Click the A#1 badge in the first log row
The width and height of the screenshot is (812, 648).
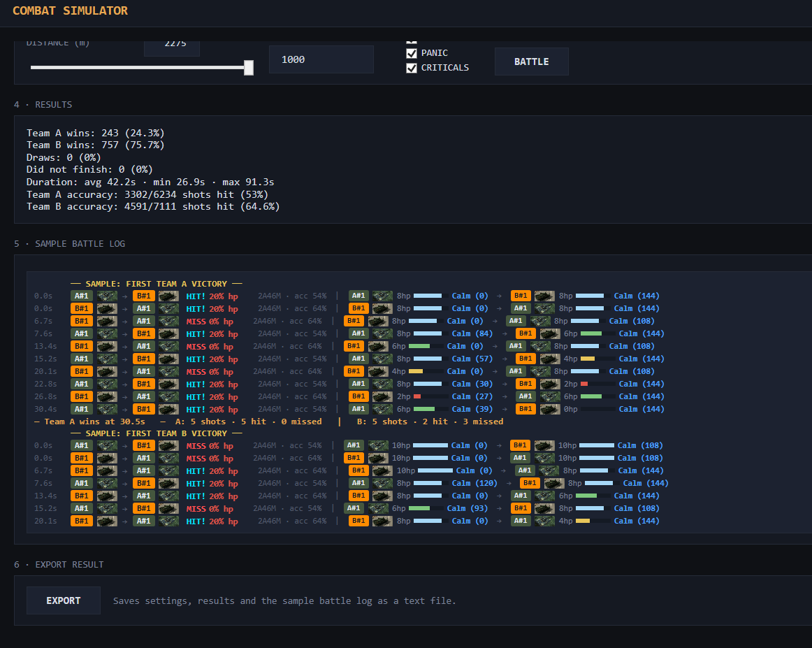81,296
